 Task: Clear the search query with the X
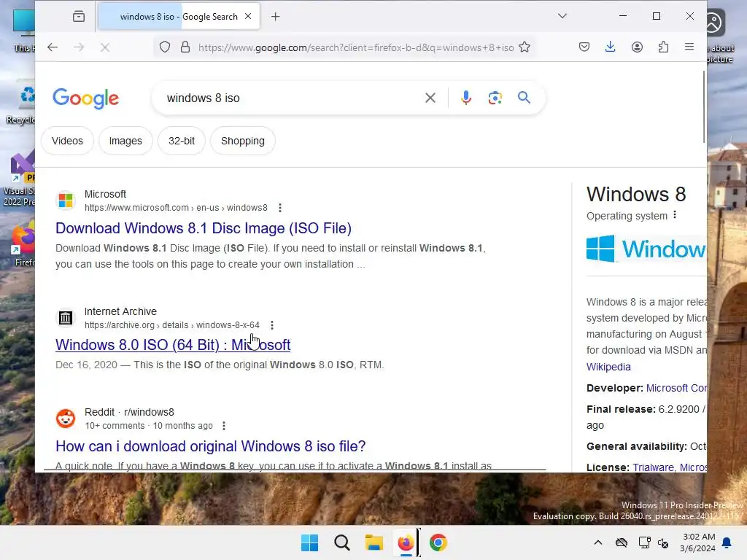[x=430, y=98]
